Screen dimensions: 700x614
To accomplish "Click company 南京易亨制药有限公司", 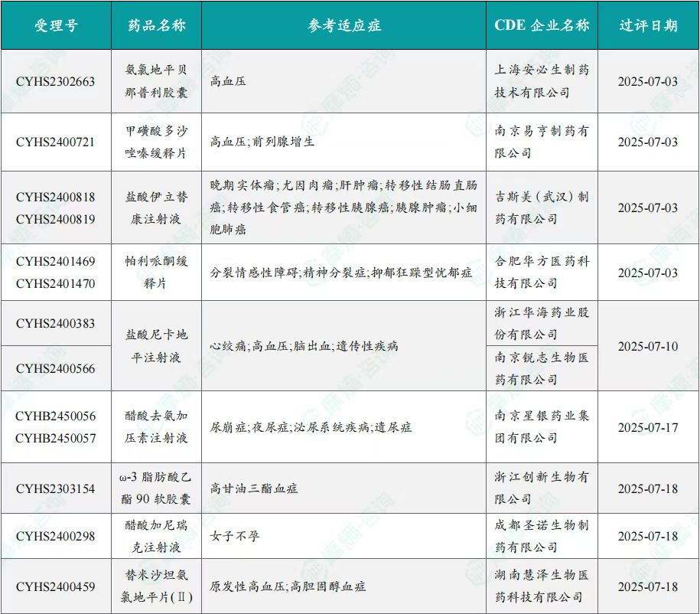I will (x=542, y=142).
